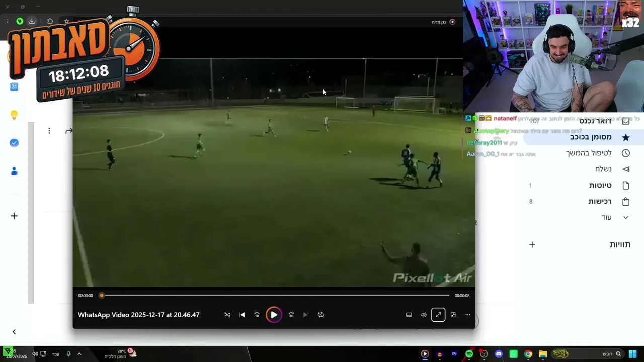
Task: Open the media player more options menu
Action: coord(468,315)
